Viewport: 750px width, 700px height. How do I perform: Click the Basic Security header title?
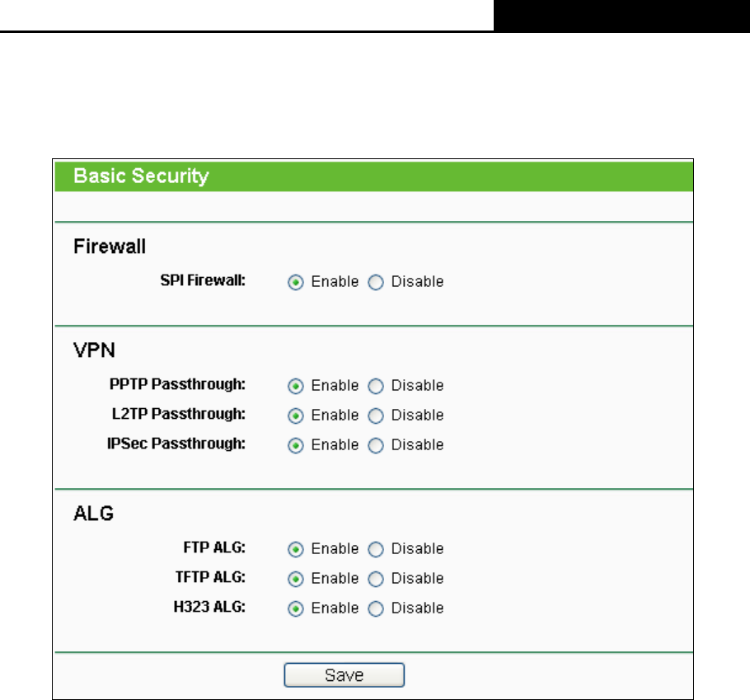click(141, 176)
